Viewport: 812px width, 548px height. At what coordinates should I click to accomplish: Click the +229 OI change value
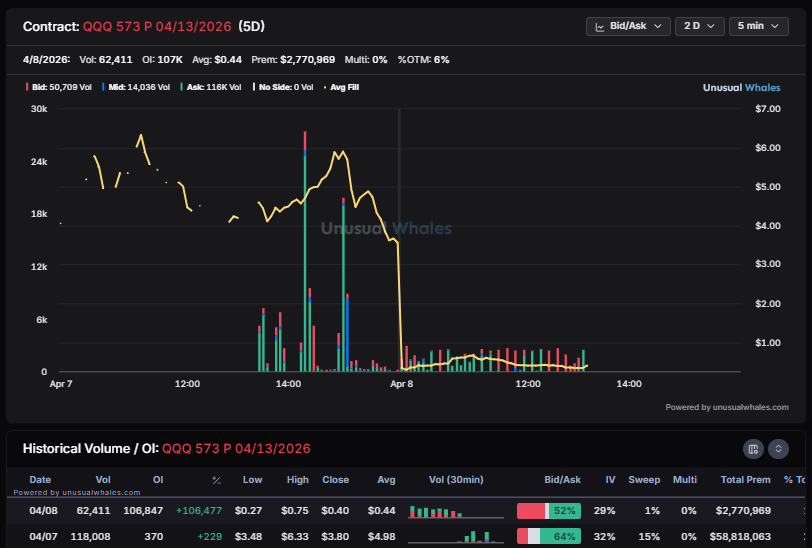pos(210,537)
